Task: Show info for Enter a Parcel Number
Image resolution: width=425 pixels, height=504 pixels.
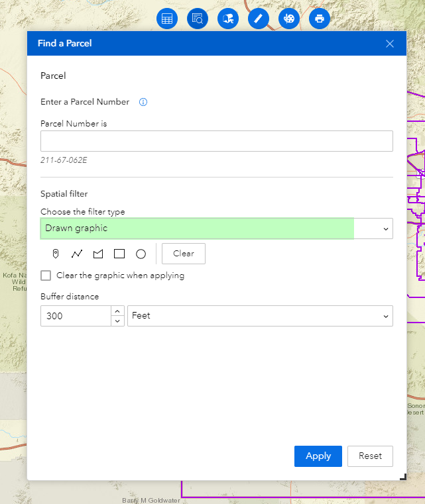Action: point(143,102)
